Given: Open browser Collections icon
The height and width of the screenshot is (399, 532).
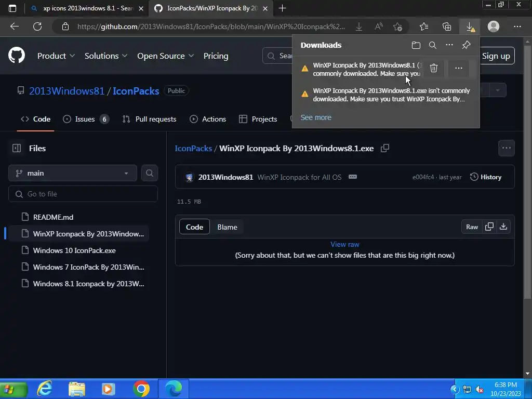Looking at the screenshot, I should pos(447,26).
